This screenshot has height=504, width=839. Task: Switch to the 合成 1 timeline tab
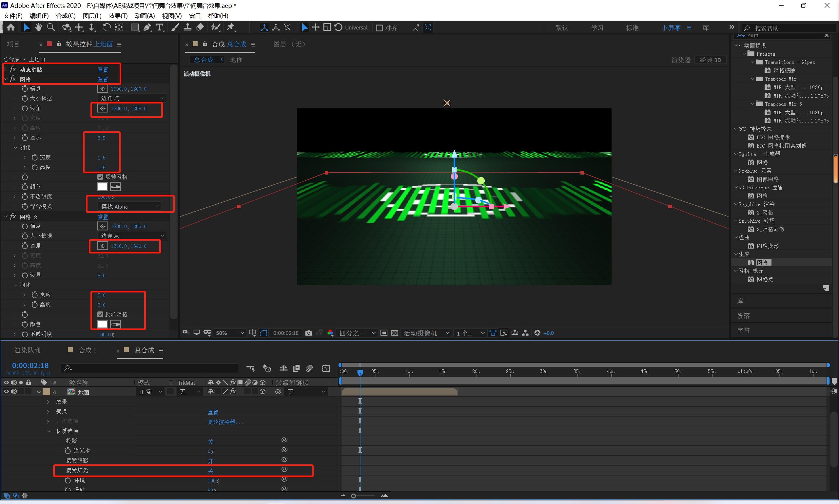(87, 350)
